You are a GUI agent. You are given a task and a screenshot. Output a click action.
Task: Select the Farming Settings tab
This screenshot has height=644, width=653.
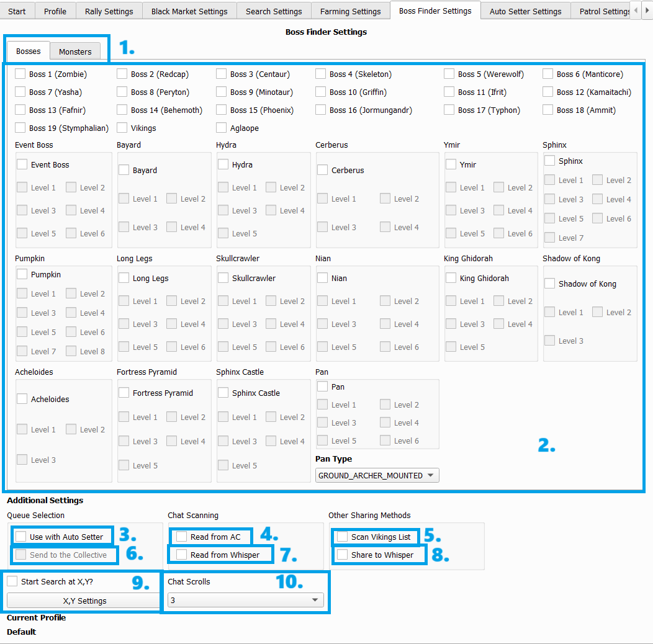click(350, 11)
